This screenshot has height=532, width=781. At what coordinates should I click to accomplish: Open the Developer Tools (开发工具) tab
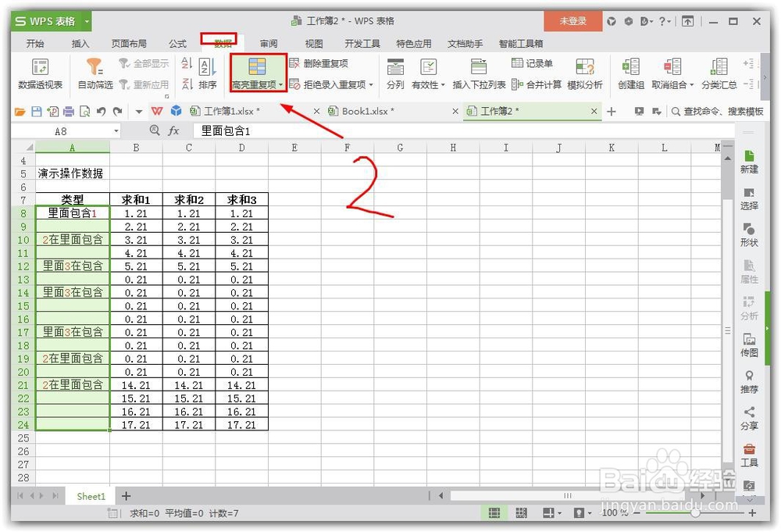(x=362, y=44)
